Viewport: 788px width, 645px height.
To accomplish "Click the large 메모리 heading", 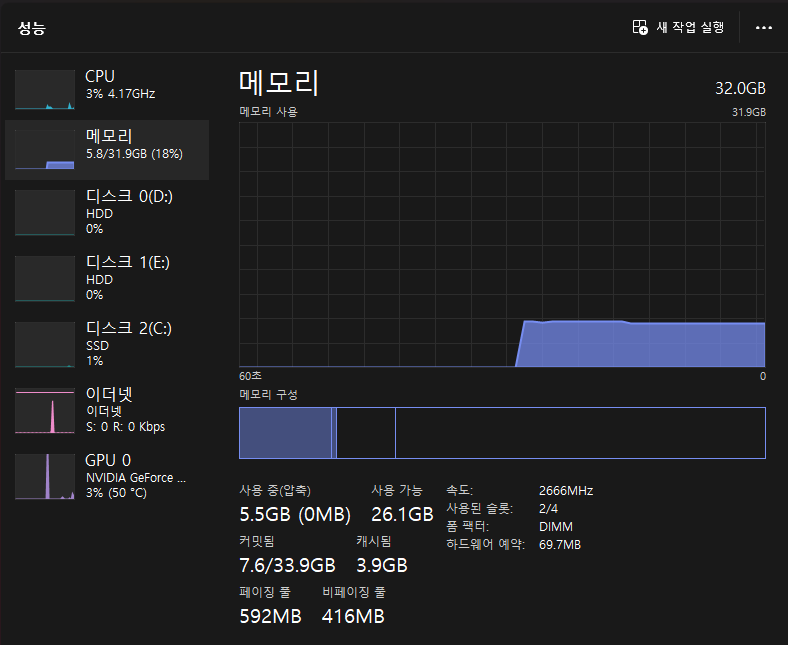I will tap(279, 83).
